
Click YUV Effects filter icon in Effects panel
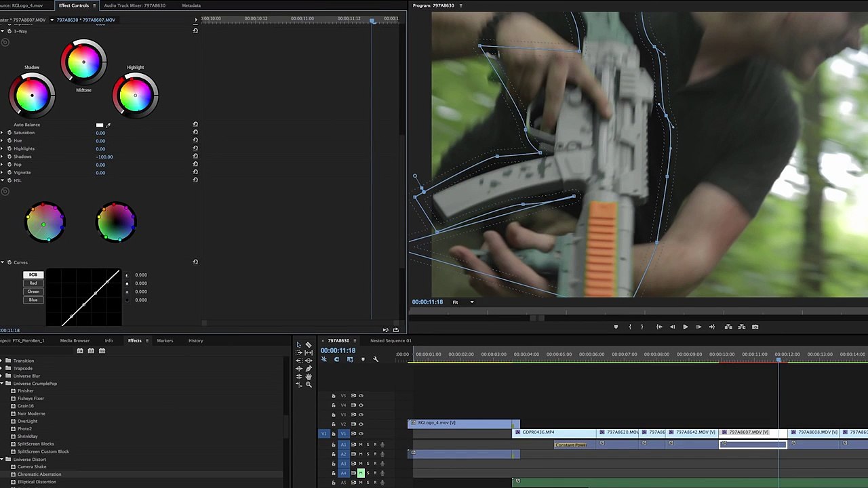(102, 350)
